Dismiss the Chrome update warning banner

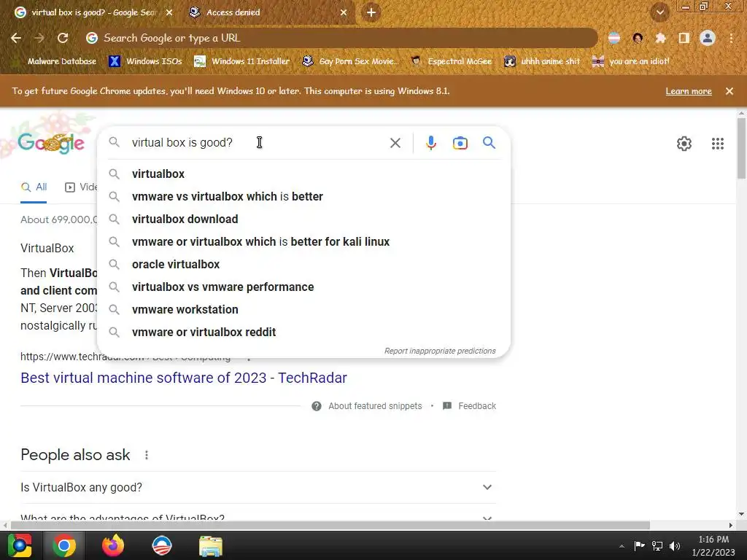point(729,91)
